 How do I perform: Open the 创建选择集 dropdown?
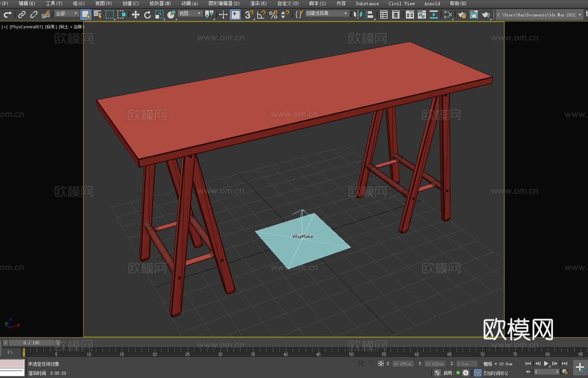point(327,13)
